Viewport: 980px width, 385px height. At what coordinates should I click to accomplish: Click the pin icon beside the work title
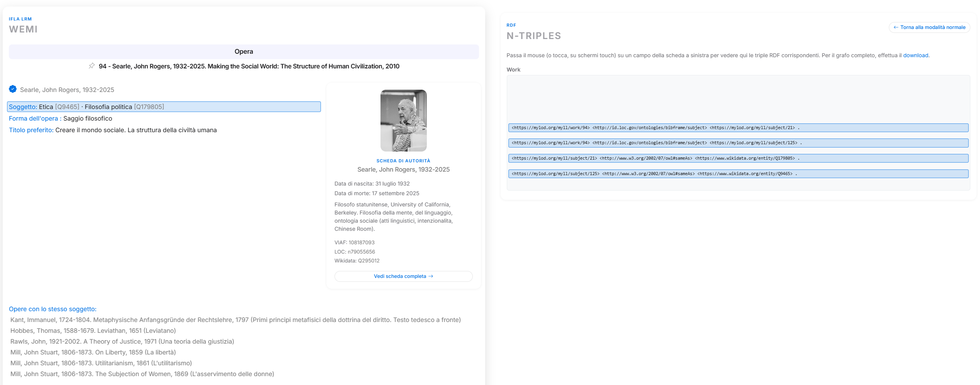click(x=92, y=66)
